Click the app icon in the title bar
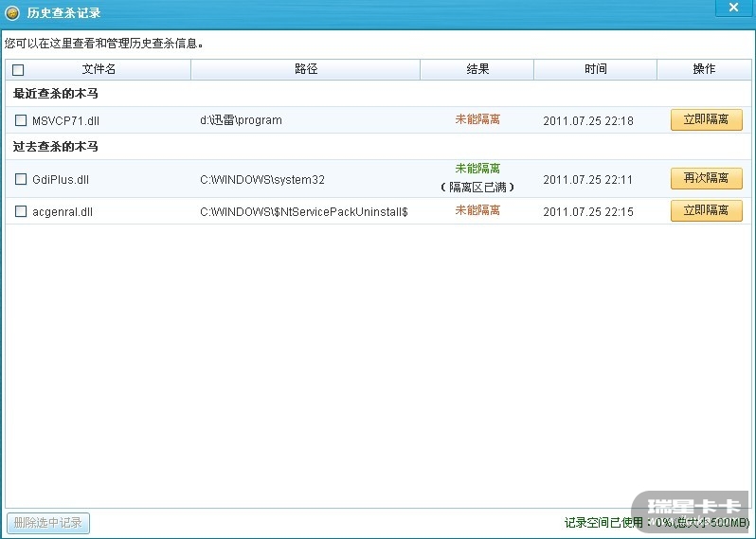The height and width of the screenshot is (539, 756). (x=12, y=13)
